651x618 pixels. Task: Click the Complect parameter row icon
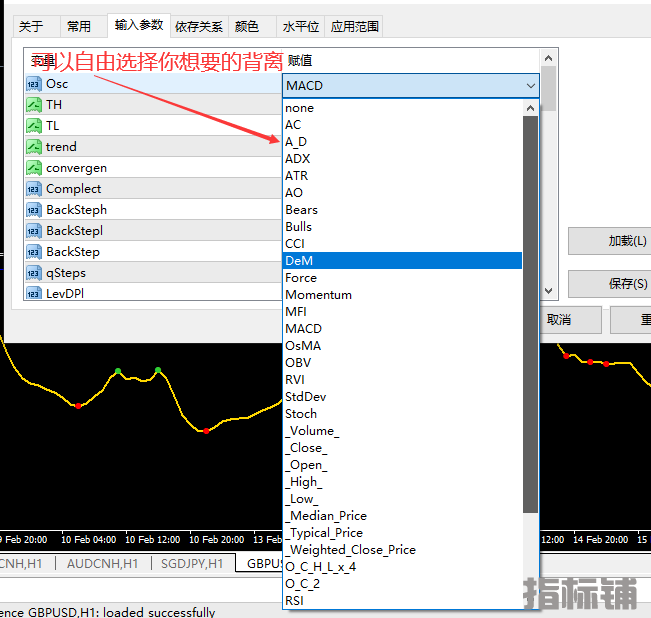coord(34,189)
